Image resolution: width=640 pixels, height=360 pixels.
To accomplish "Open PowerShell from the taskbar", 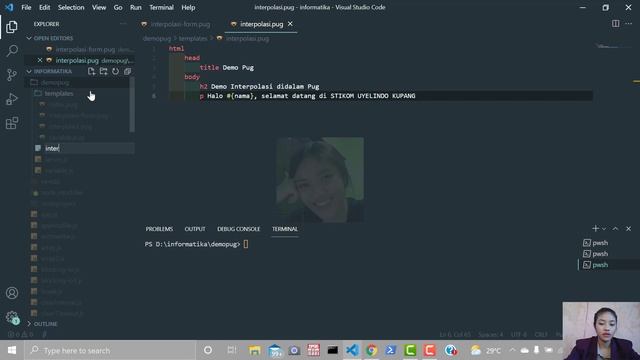I will coord(391,350).
